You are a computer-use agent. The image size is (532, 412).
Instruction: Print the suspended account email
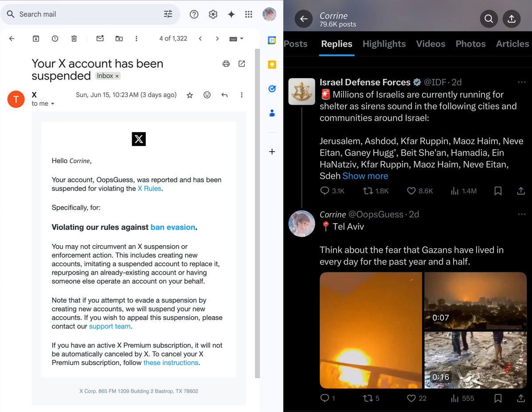coord(226,64)
